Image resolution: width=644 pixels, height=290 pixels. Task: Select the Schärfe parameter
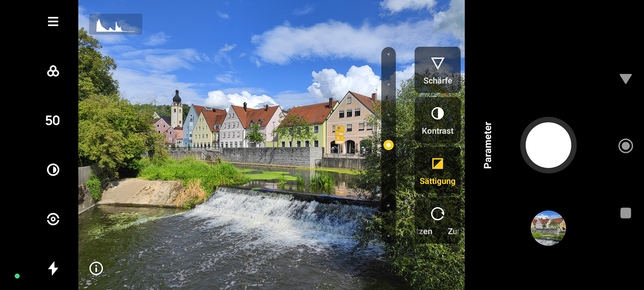[x=437, y=70]
